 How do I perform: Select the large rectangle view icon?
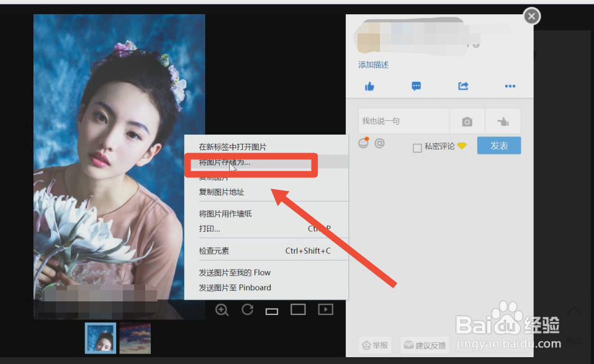298,309
